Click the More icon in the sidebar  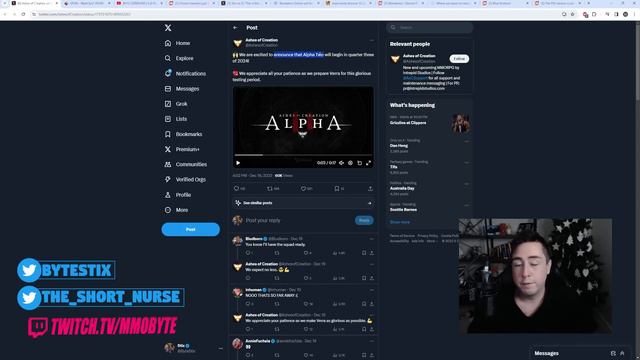[x=168, y=210]
